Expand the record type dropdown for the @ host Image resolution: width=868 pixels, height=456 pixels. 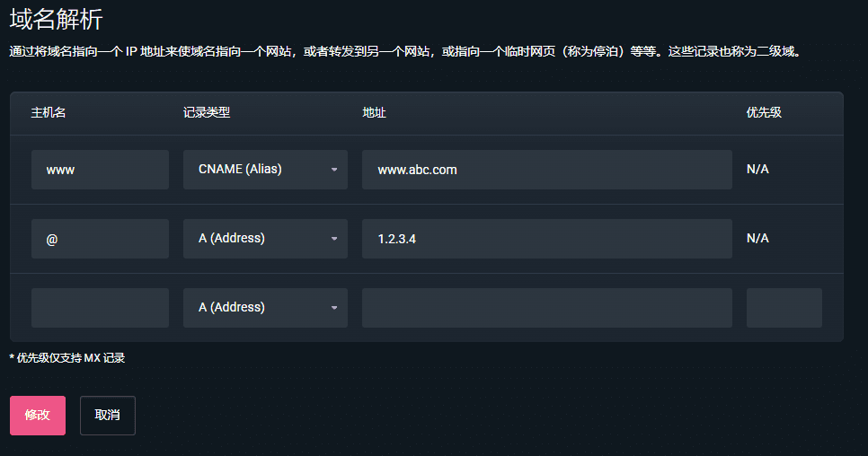click(265, 239)
